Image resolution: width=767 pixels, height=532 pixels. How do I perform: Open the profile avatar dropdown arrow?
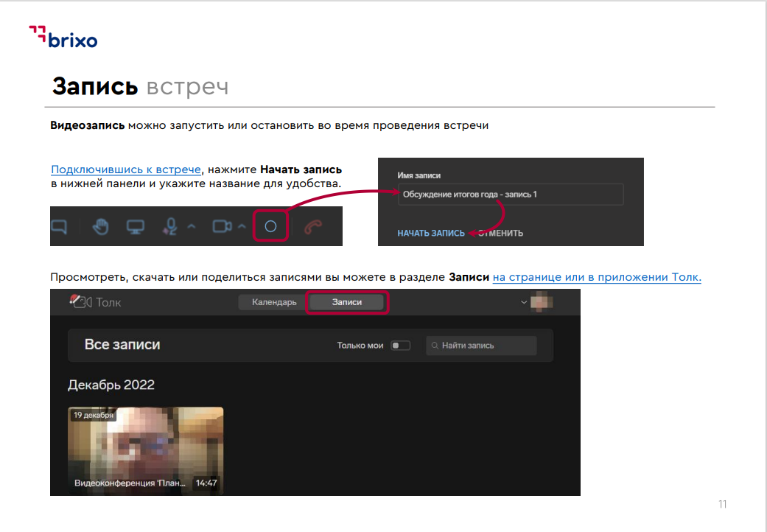524,302
